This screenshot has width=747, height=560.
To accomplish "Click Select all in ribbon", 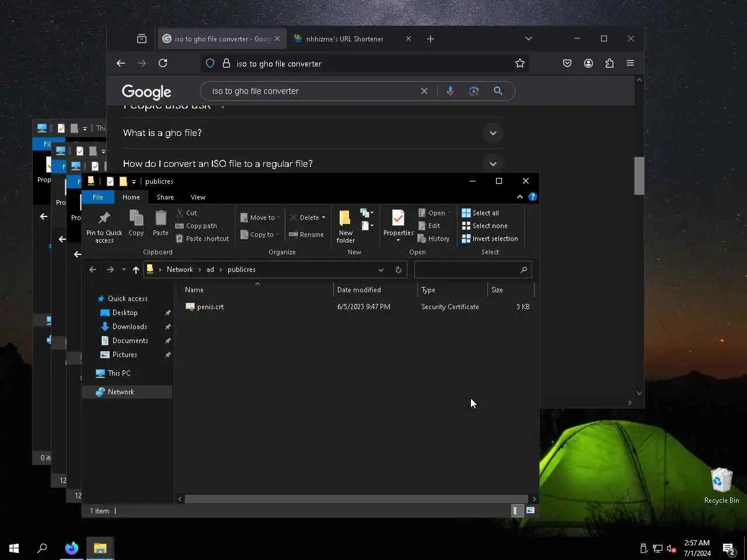I will [480, 213].
